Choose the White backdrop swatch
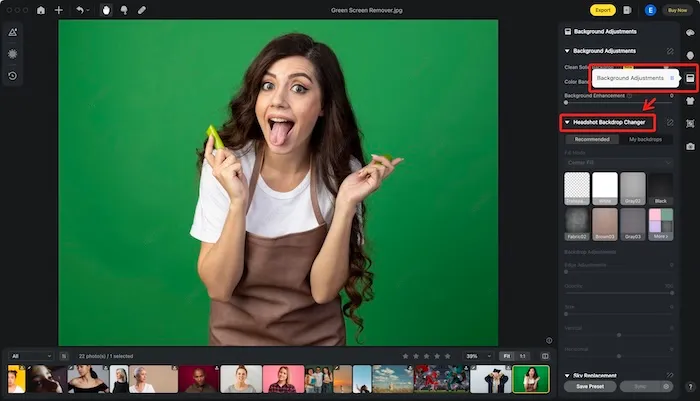 pyautogui.click(x=605, y=188)
